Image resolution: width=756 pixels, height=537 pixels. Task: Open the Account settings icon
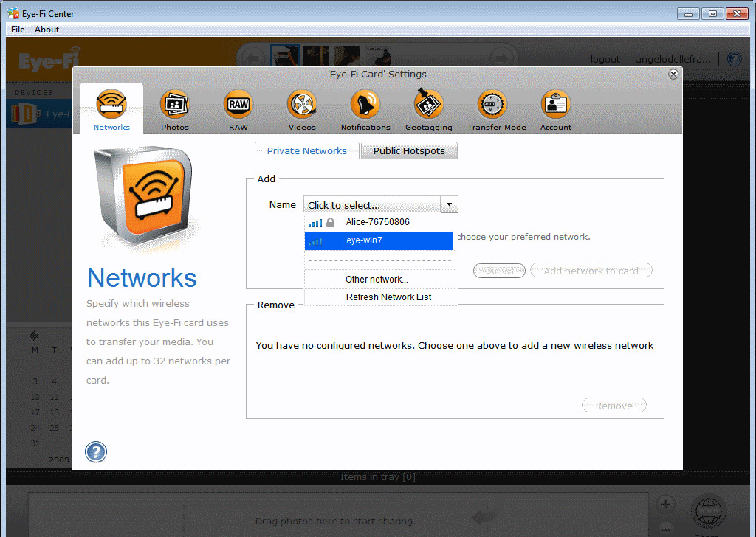(555, 104)
